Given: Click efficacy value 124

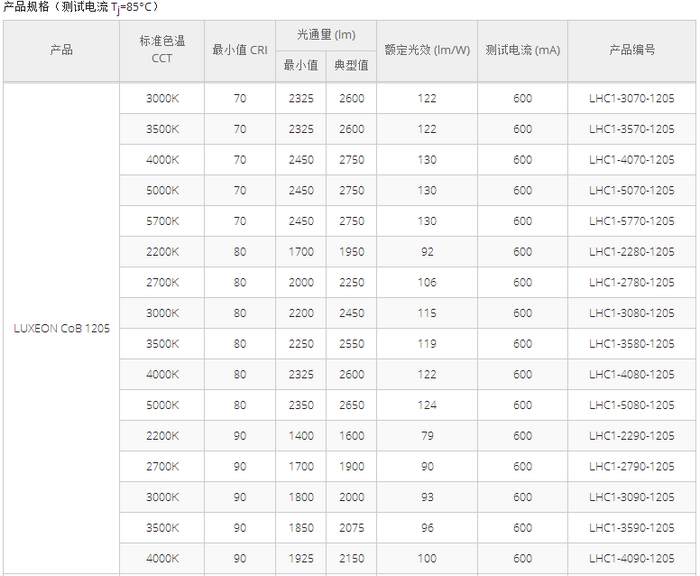Looking at the screenshot, I should (427, 405).
